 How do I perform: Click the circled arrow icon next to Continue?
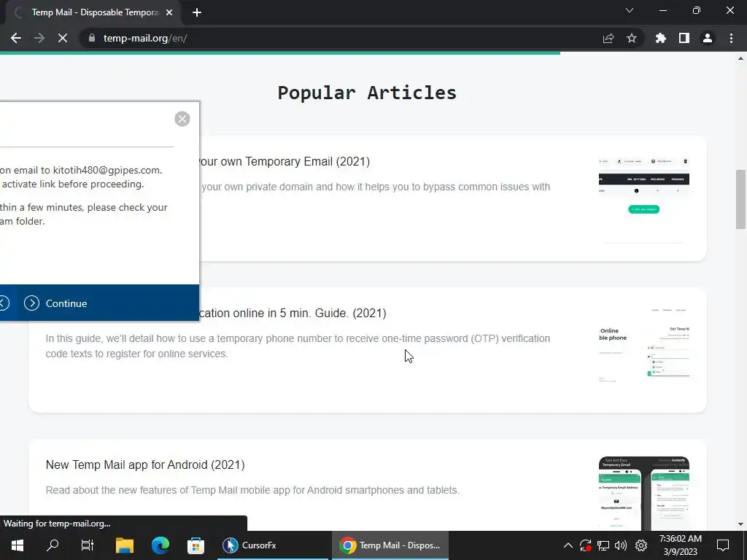[31, 303]
